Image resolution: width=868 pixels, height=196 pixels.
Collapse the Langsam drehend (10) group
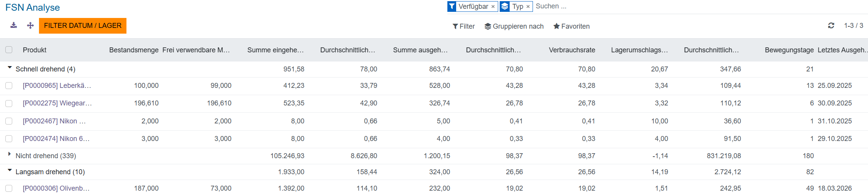(x=50, y=172)
